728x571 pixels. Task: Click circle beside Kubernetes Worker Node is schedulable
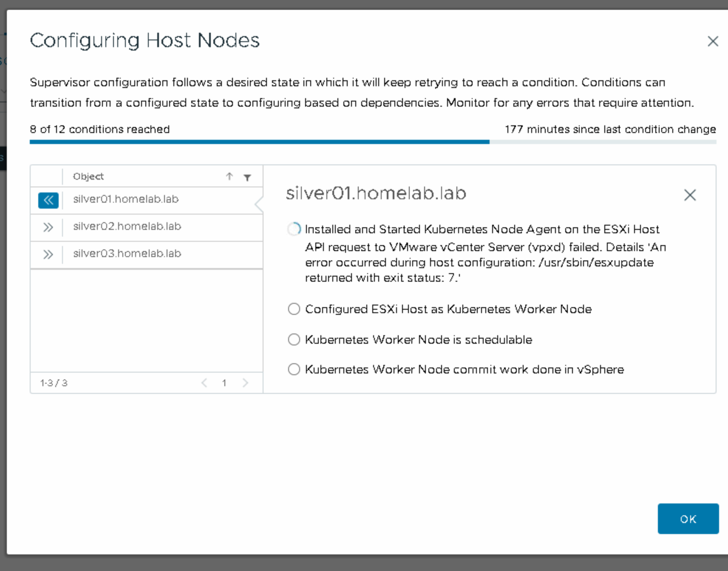tap(294, 339)
